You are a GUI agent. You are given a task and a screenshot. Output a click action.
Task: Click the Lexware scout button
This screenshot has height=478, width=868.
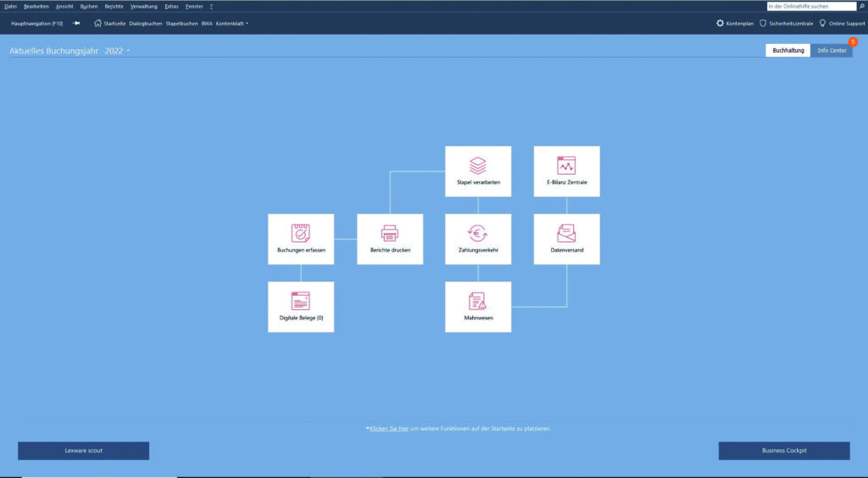tap(83, 450)
